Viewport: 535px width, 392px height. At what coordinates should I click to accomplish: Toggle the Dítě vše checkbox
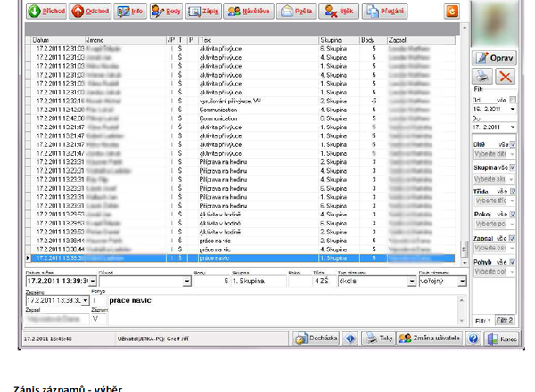[x=513, y=144]
